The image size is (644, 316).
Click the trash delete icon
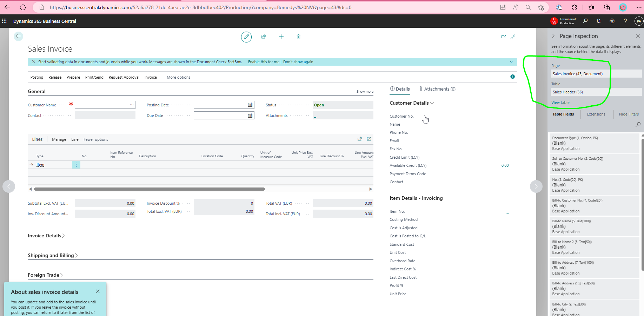(x=298, y=37)
